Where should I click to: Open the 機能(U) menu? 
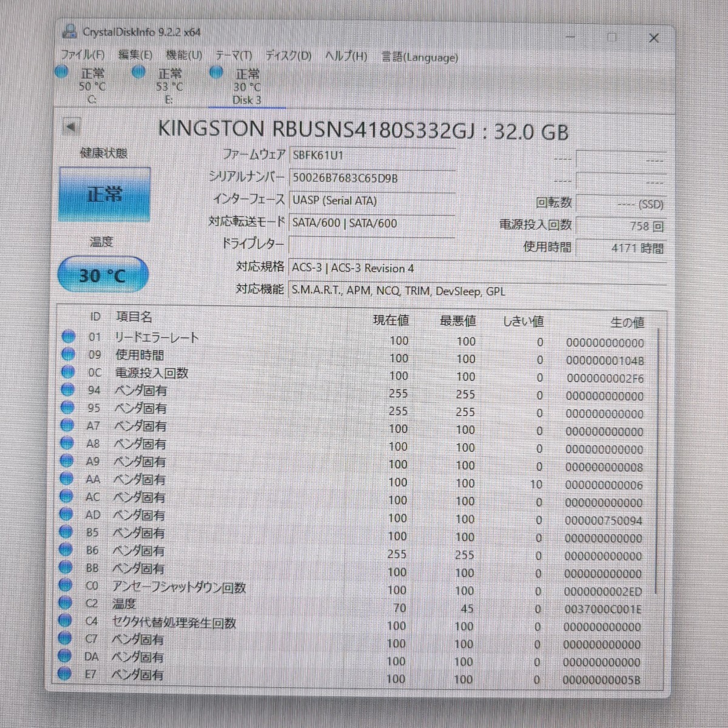click(184, 55)
